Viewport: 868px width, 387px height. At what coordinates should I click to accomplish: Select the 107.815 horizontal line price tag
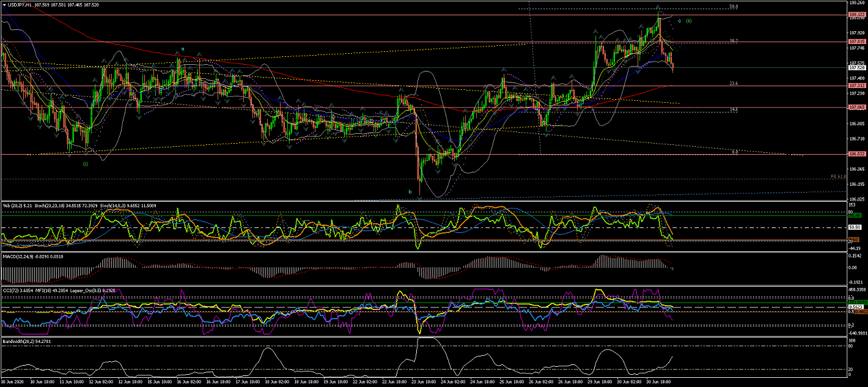(x=856, y=42)
